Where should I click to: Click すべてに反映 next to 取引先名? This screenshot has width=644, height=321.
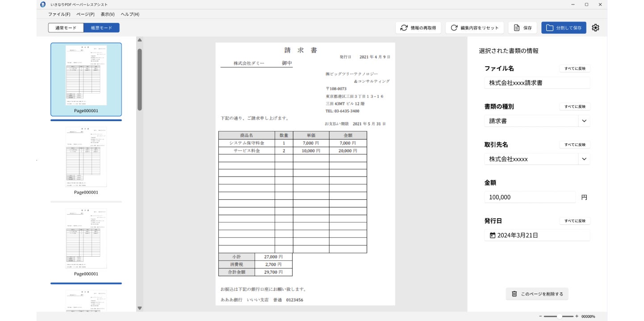pos(575,144)
